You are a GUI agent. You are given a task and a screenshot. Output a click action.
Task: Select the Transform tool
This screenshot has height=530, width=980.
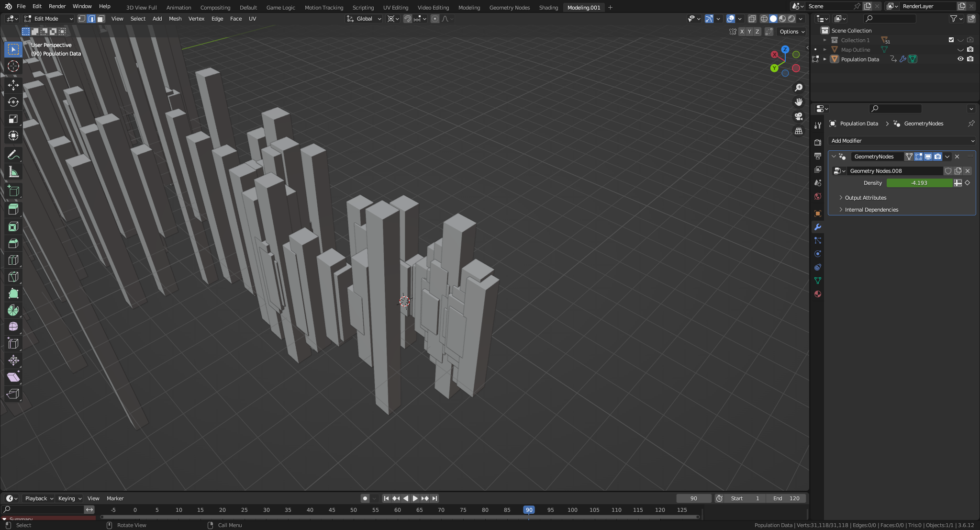(x=13, y=135)
